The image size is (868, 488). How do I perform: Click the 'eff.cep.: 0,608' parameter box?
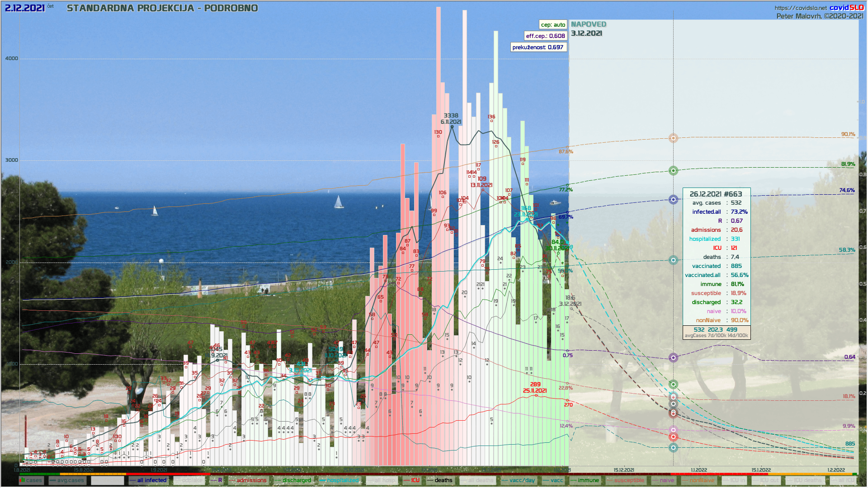pyautogui.click(x=545, y=36)
